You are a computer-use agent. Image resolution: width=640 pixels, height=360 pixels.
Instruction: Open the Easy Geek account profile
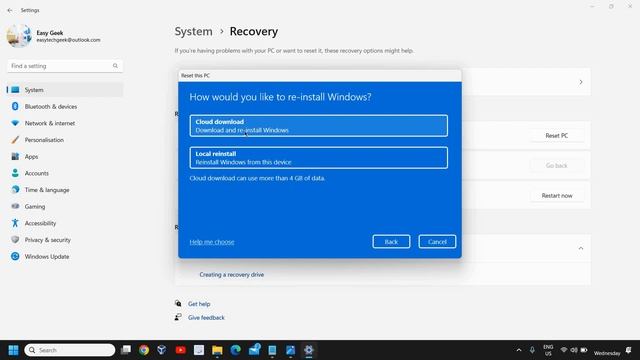pos(54,36)
